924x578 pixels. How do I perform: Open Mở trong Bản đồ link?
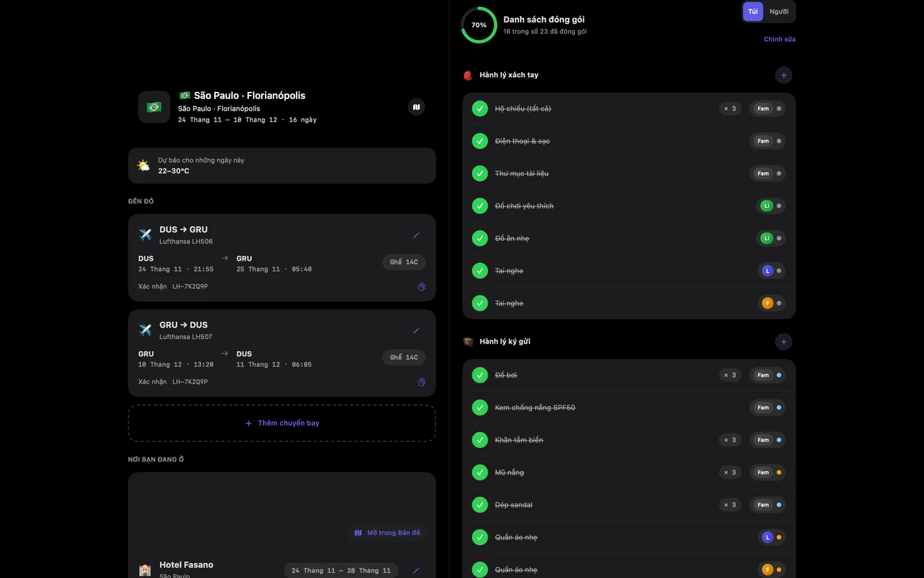coord(388,533)
